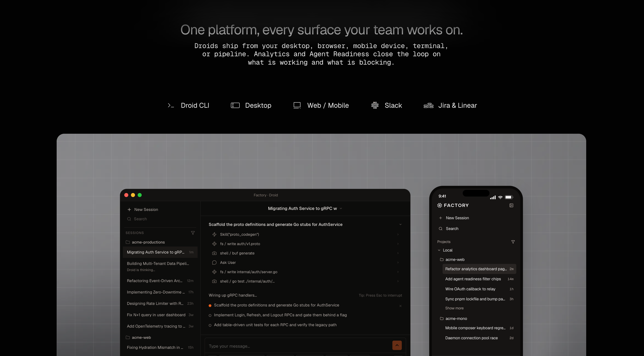Screen dimensions: 644x356
Task: Open the Refactoring Event-Driven Arc... session
Action: tap(160, 281)
